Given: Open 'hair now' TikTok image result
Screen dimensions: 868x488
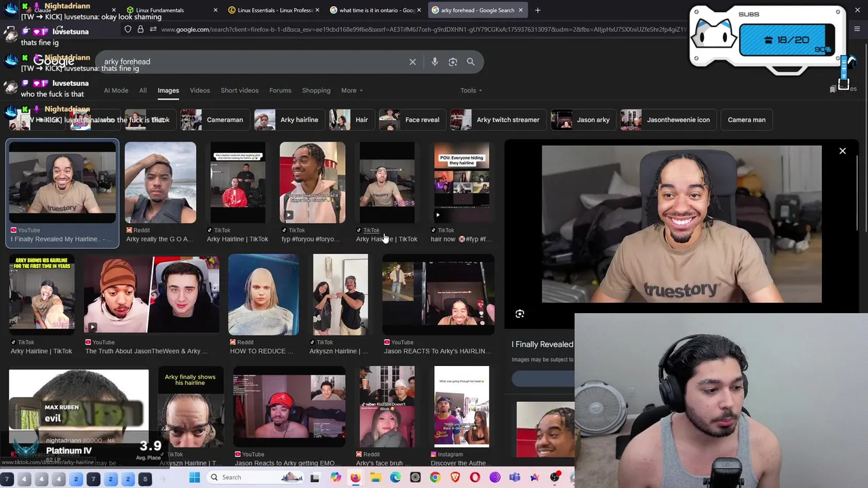Looking at the screenshot, I should tap(461, 182).
